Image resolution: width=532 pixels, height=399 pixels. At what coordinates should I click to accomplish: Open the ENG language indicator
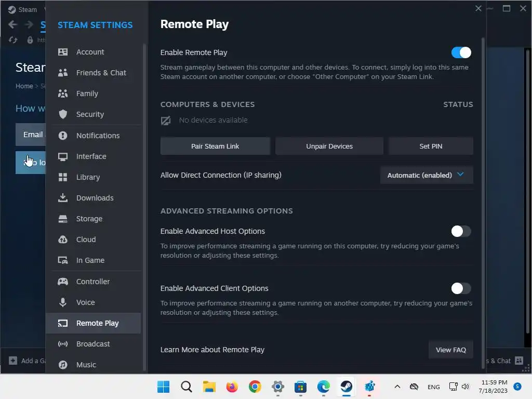pyautogui.click(x=433, y=387)
